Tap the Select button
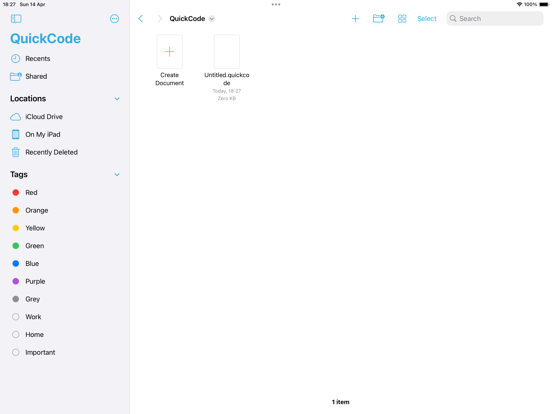 (427, 19)
